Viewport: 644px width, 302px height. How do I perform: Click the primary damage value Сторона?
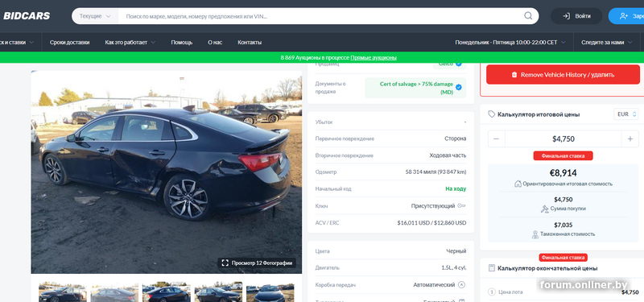click(x=456, y=139)
